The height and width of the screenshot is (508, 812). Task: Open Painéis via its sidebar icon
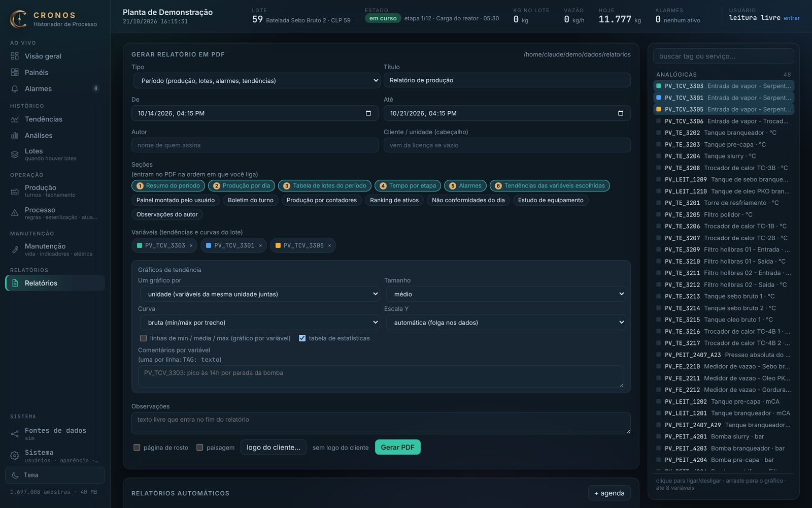click(15, 73)
